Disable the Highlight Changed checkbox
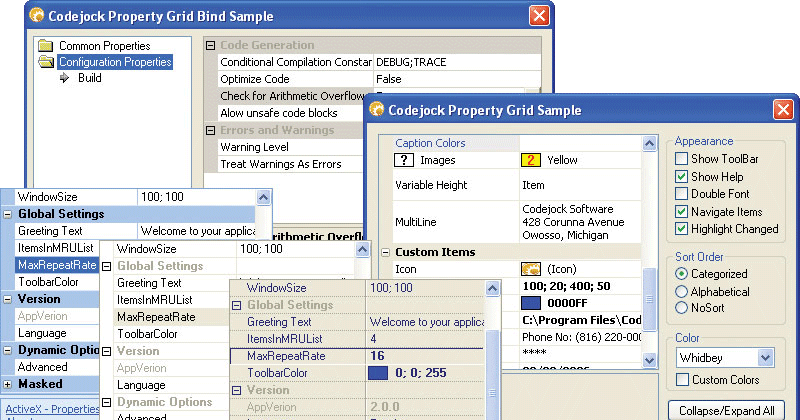This screenshot has width=800, height=420. pyautogui.click(x=681, y=229)
